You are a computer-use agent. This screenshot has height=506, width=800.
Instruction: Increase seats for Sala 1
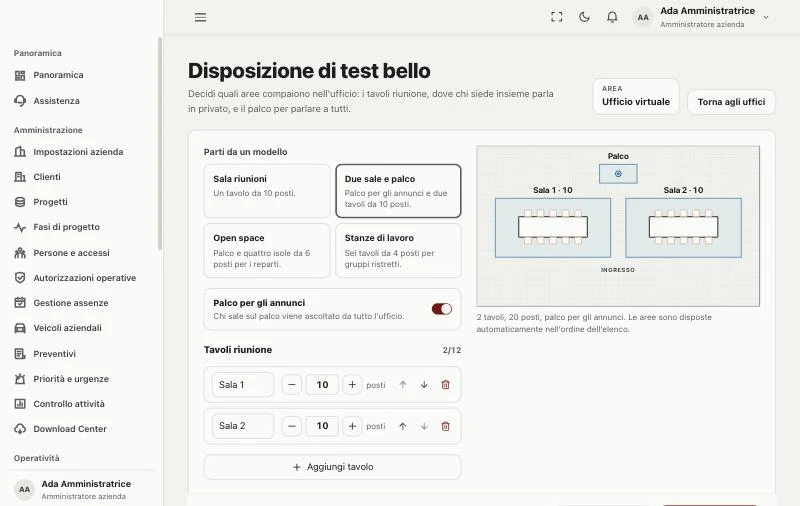352,385
